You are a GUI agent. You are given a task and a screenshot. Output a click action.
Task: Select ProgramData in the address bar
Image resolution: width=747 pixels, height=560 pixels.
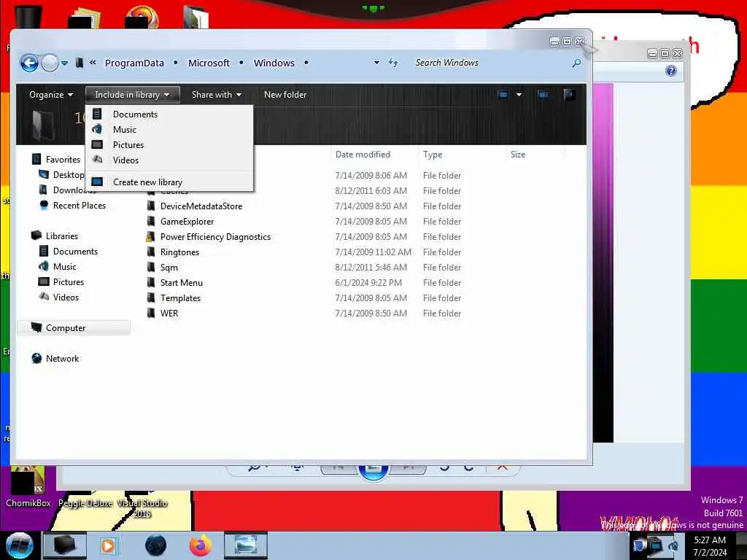point(134,63)
